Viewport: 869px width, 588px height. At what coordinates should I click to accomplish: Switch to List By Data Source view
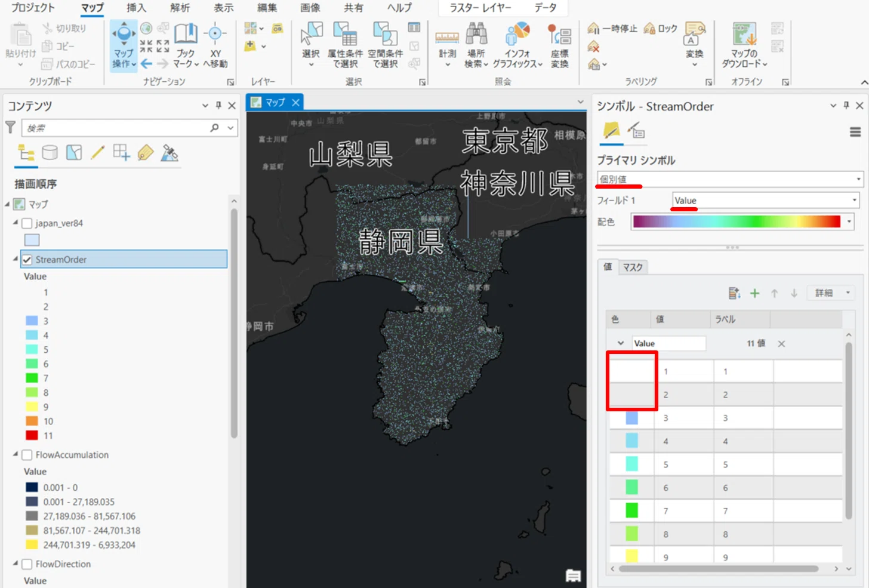click(x=50, y=153)
